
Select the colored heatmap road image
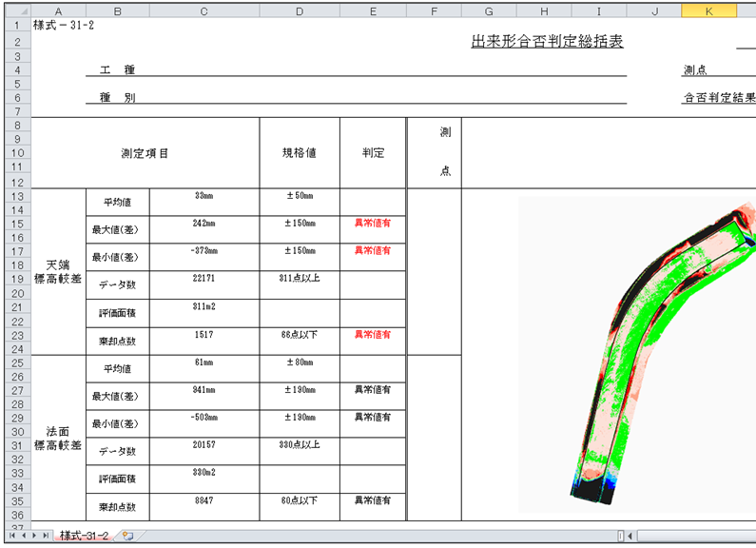tap(637, 355)
